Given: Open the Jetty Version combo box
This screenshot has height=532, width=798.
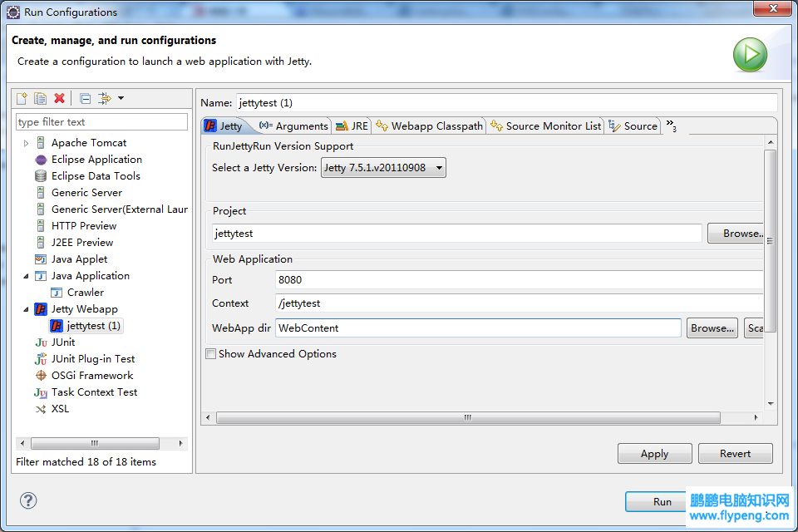Looking at the screenshot, I should tap(383, 167).
